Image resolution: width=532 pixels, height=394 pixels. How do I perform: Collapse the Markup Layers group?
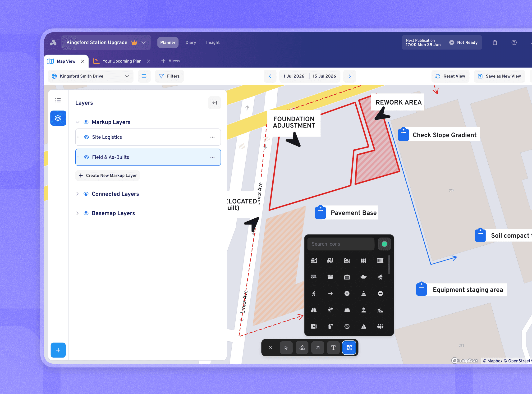[78, 122]
